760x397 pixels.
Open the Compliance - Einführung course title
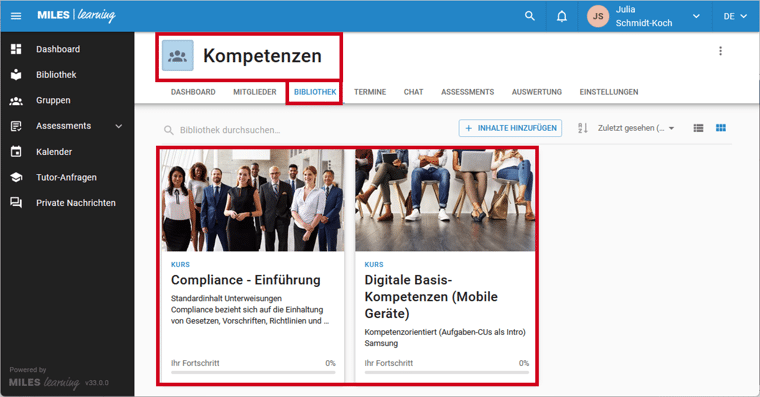tap(246, 280)
